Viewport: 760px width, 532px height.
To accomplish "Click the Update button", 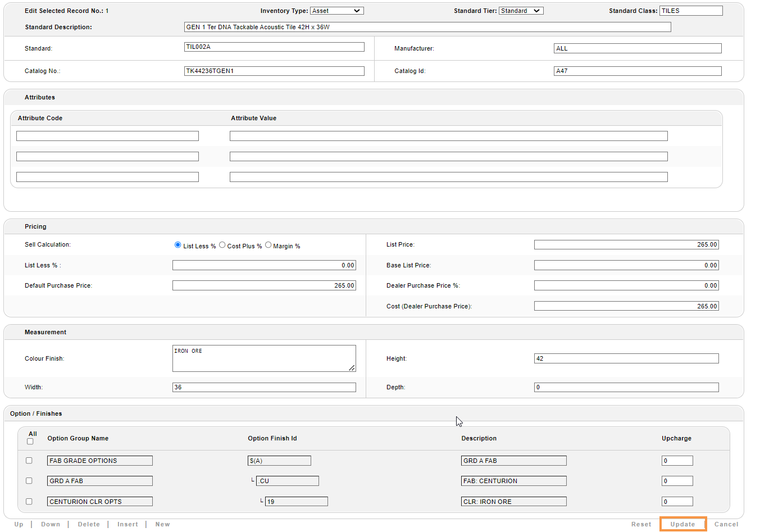I will point(682,524).
